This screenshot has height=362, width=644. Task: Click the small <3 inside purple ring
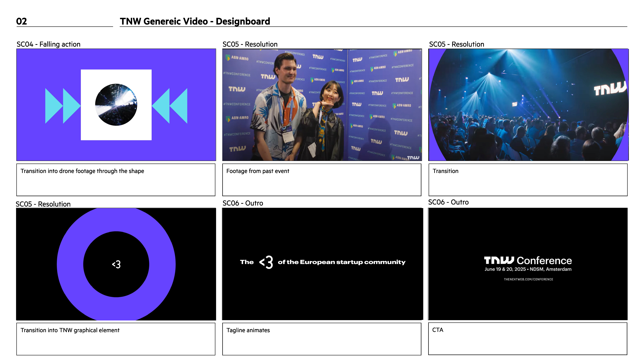tap(116, 264)
